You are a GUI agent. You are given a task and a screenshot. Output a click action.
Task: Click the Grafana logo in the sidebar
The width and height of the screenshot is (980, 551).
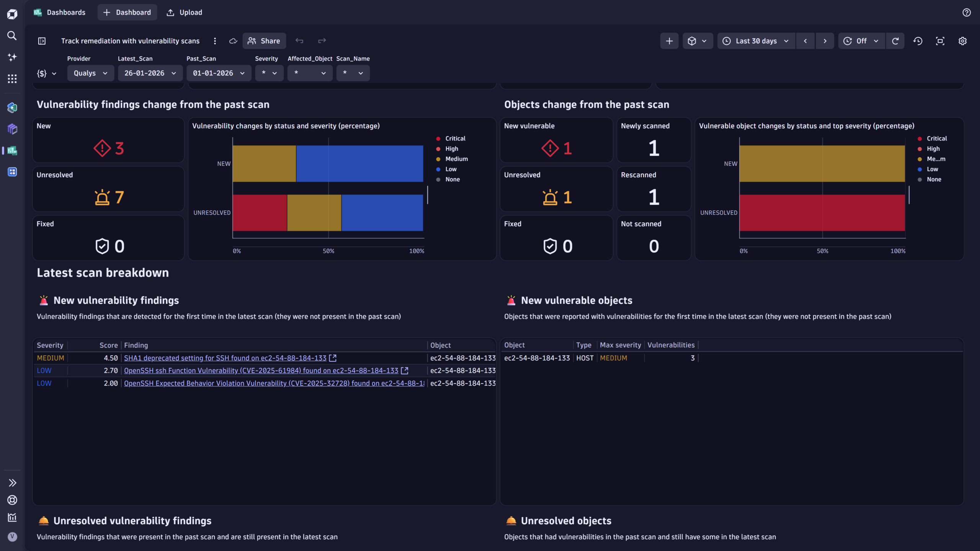[x=12, y=14]
